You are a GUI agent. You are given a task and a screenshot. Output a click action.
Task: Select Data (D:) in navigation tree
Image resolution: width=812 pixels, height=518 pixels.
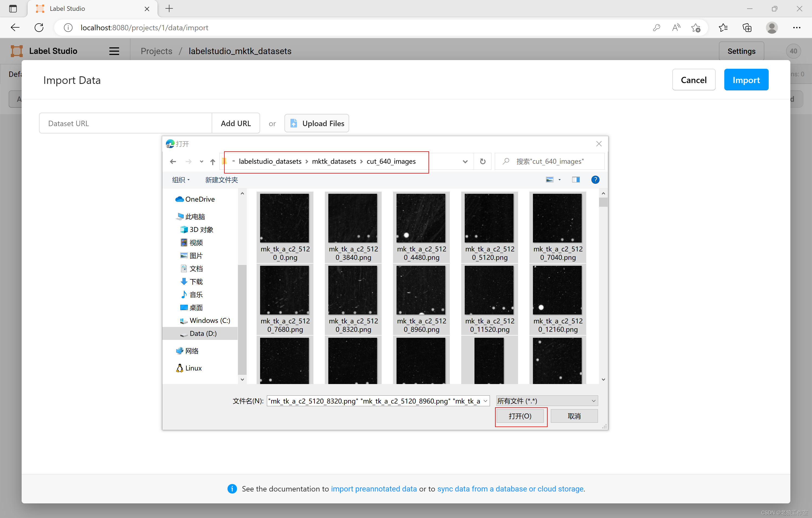point(203,333)
